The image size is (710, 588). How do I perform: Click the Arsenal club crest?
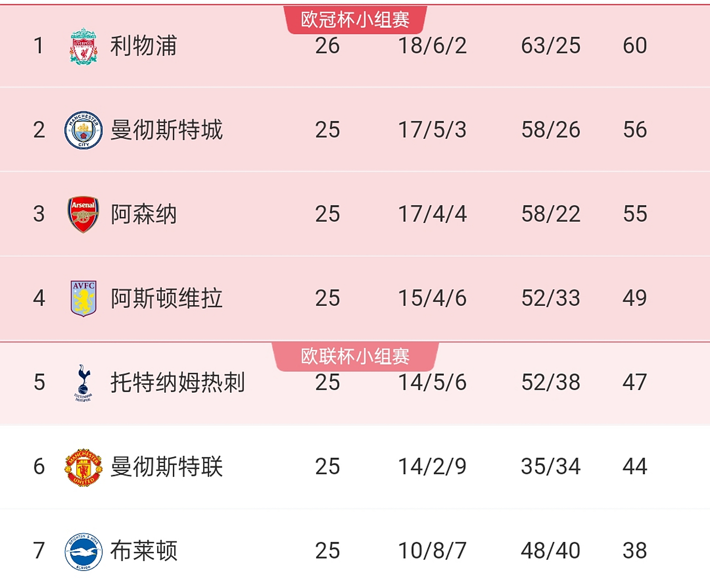[x=84, y=215]
